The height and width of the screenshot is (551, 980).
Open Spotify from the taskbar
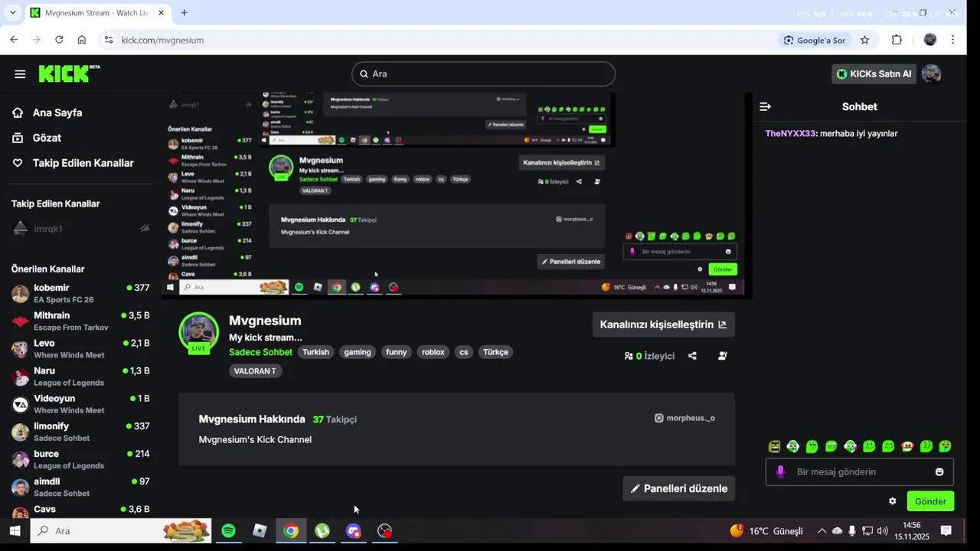click(x=228, y=530)
